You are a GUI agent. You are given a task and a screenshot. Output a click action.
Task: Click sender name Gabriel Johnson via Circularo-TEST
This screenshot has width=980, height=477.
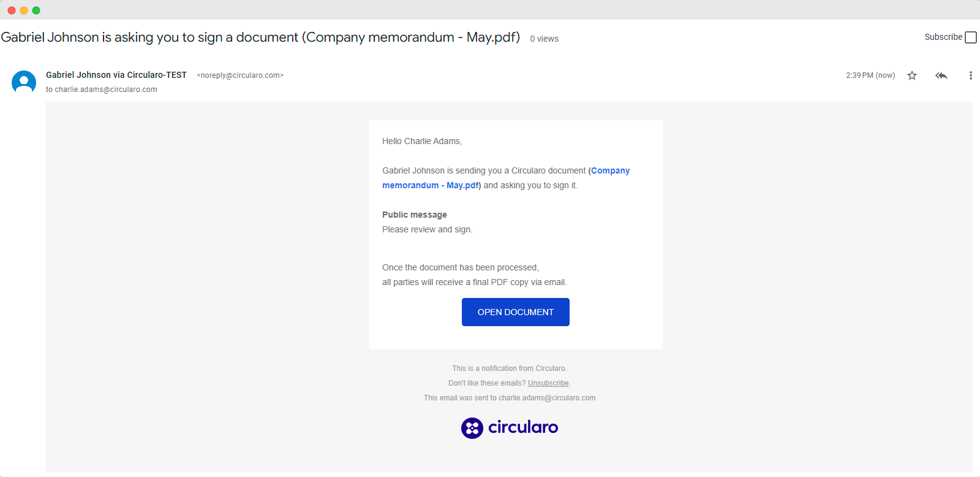[116, 75]
